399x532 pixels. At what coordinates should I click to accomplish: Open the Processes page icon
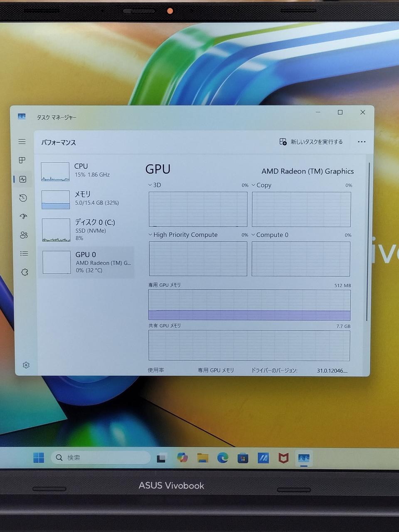tap(22, 160)
